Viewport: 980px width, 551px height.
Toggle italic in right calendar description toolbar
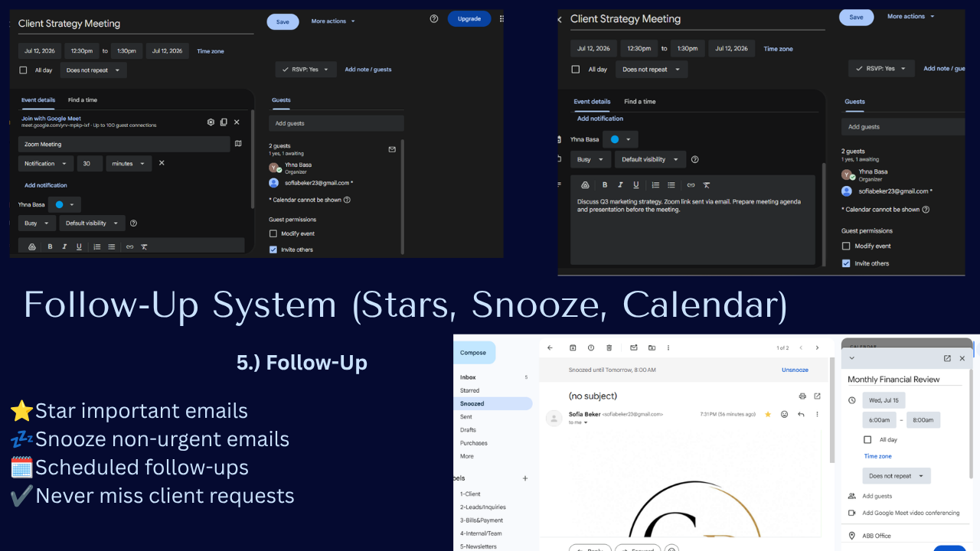pyautogui.click(x=619, y=184)
